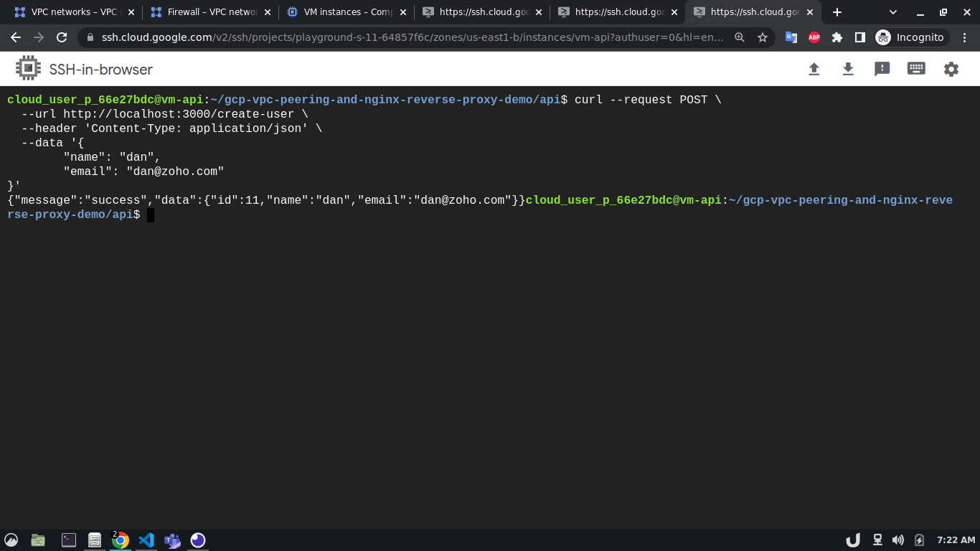Expand the tab search dropdown
Viewport: 980px width, 551px height.
pyautogui.click(x=893, y=12)
